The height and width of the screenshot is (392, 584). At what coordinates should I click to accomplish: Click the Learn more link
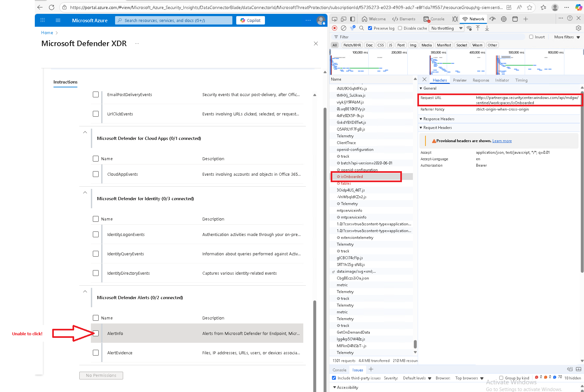[x=502, y=141]
